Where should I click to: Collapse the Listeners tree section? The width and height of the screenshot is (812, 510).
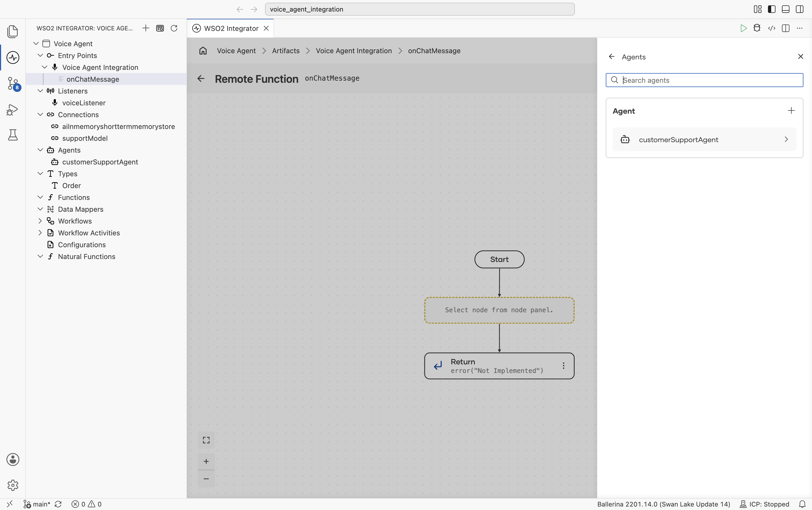pyautogui.click(x=40, y=91)
